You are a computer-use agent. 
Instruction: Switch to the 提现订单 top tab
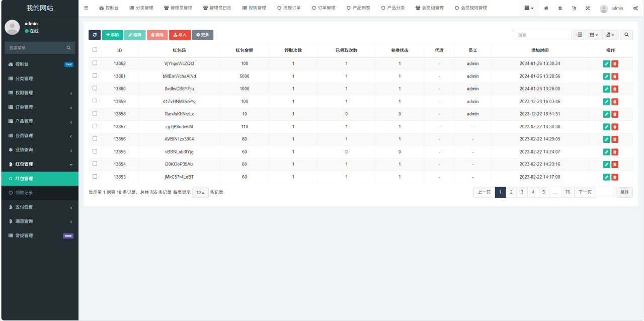click(x=289, y=8)
